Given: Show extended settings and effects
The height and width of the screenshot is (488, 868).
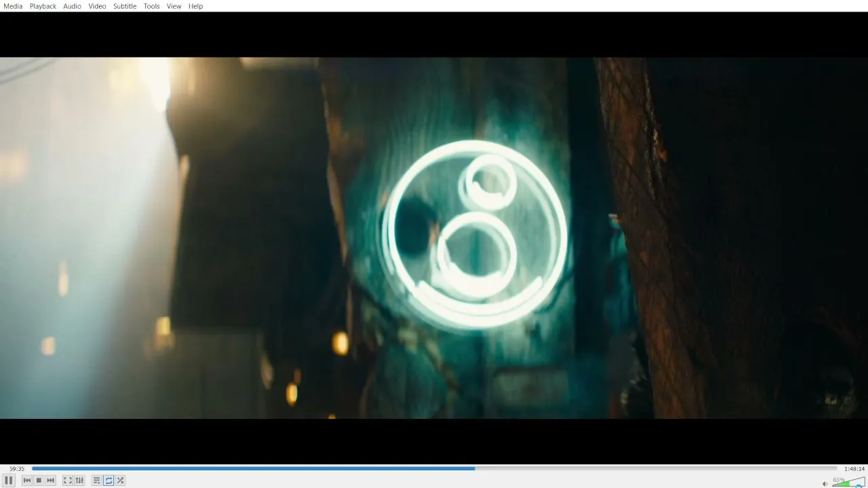Looking at the screenshot, I should point(79,481).
